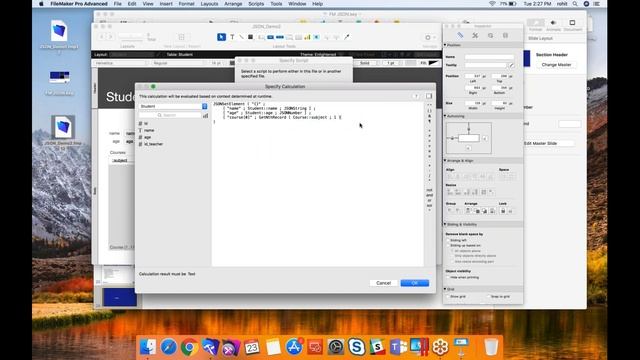Click the field sort icon beside Search
Viewport: 640px width, 360px height.
(x=205, y=116)
